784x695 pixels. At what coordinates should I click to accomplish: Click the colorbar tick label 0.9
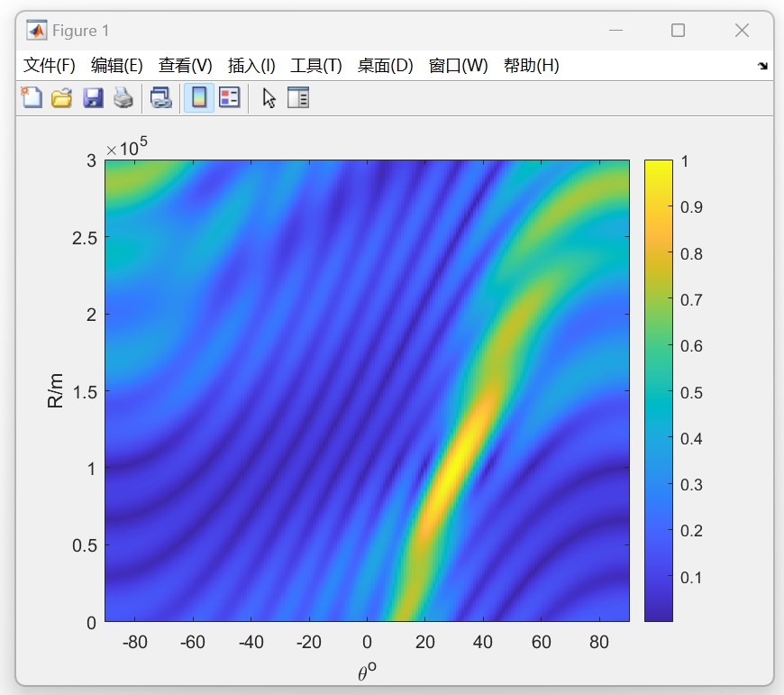tap(691, 207)
